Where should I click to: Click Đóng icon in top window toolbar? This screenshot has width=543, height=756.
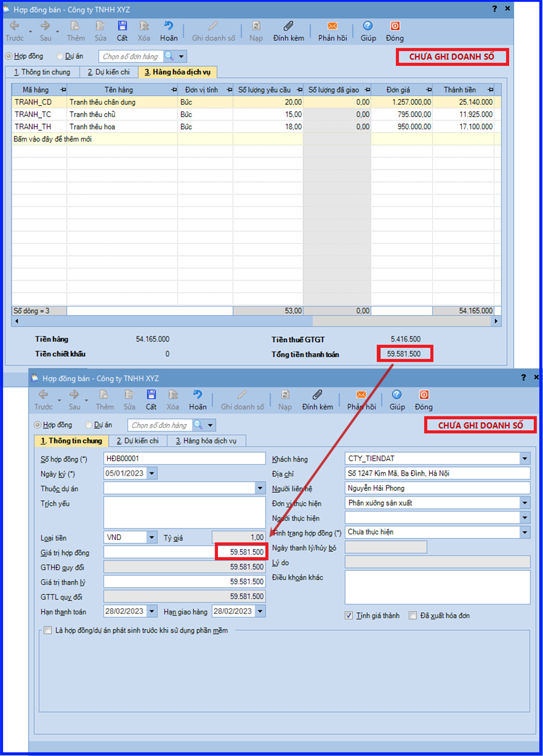[395, 26]
